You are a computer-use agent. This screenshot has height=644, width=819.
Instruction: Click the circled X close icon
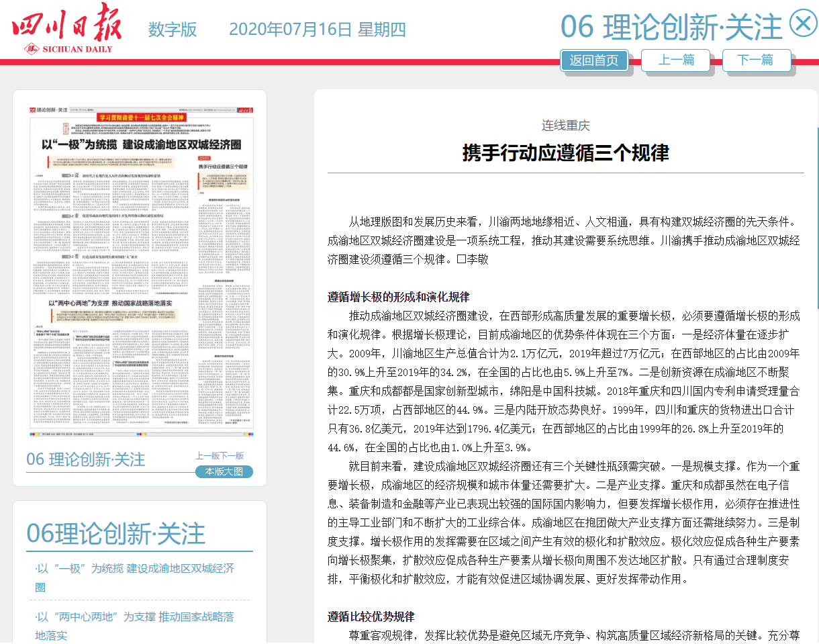click(802, 24)
